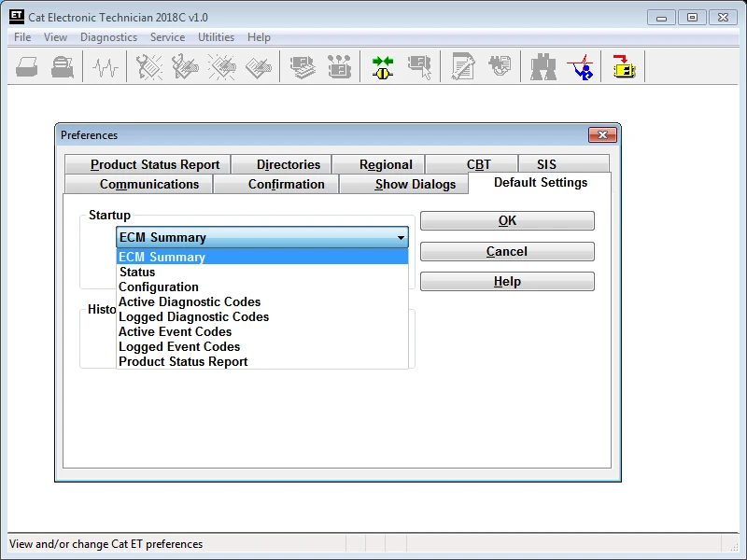The image size is (747, 560).
Task: Click the Active Diagnostic Codes stethoscope icon
Action: pyautogui.click(x=149, y=66)
